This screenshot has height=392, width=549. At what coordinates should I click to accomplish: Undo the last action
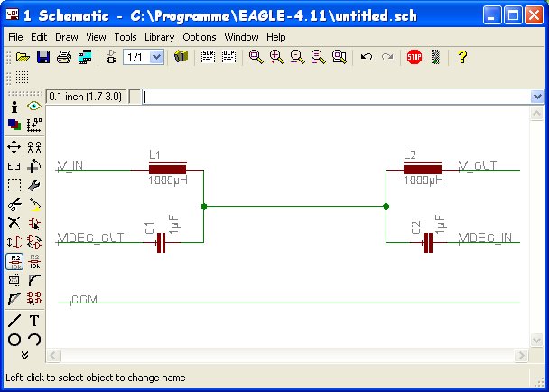[x=367, y=57]
